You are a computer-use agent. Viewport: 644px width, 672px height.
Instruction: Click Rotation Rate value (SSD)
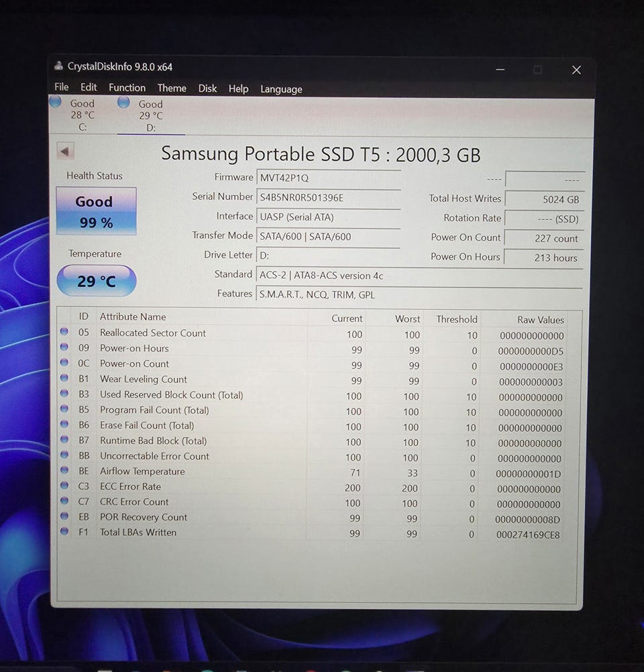[545, 219]
